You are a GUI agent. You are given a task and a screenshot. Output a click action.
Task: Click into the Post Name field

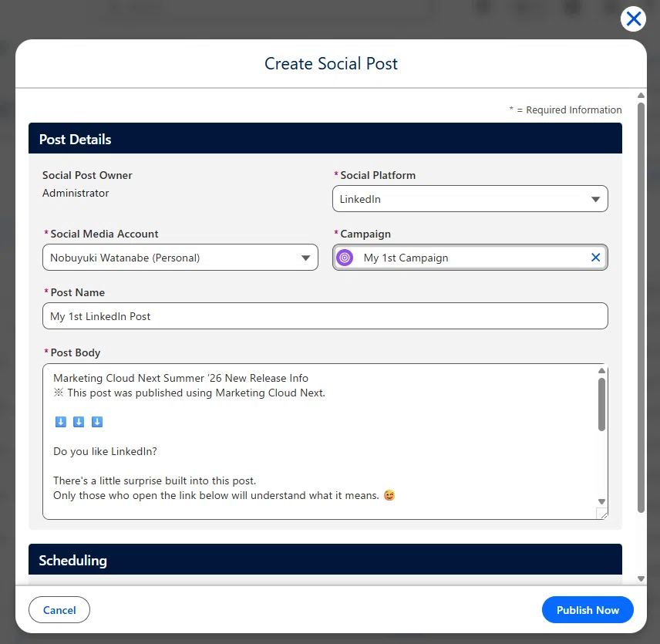pyautogui.click(x=325, y=315)
